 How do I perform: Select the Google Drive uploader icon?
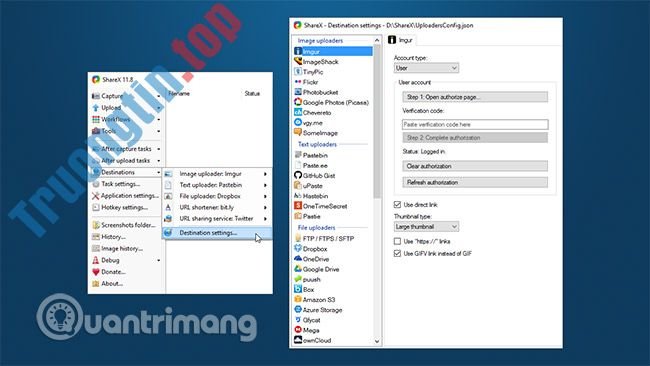(x=298, y=269)
